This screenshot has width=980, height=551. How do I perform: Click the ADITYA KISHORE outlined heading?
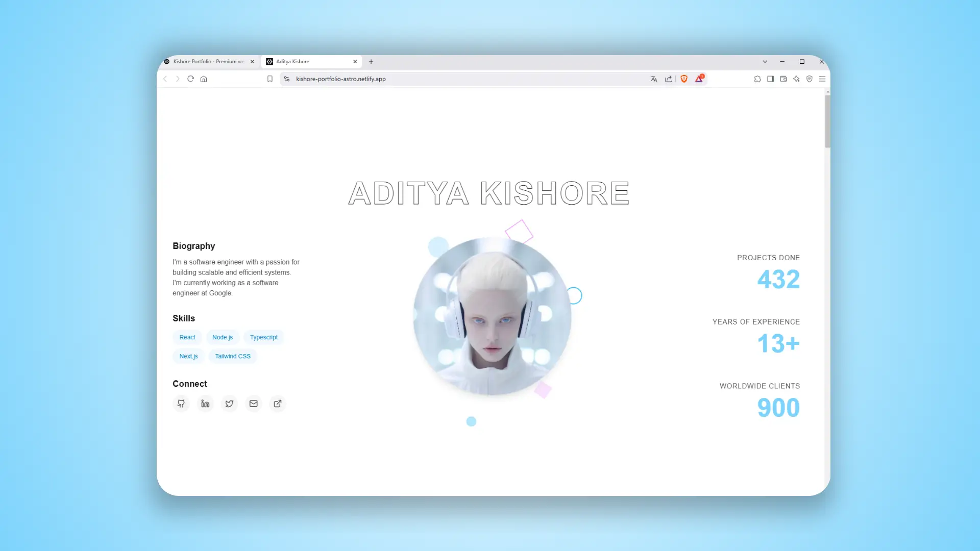click(x=489, y=193)
